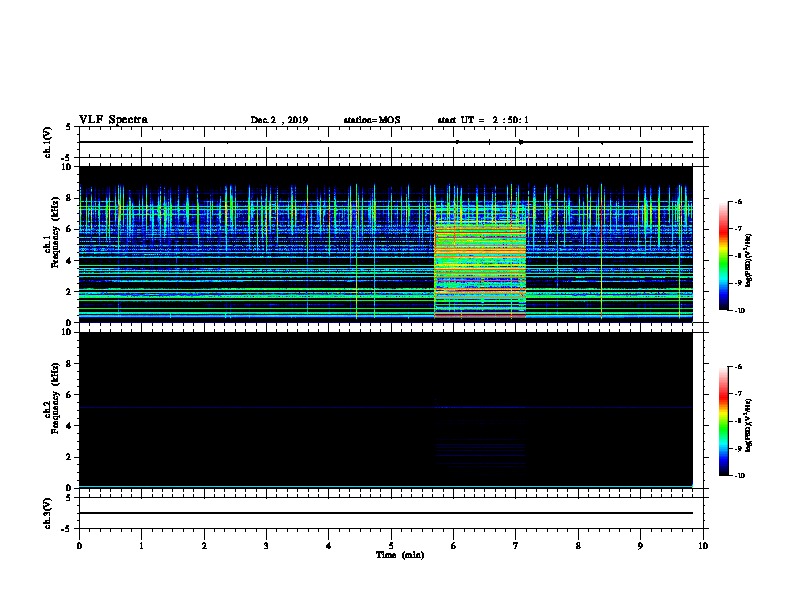The width and height of the screenshot is (792, 612).
Task: Click the '-10' label on lower color scale
Action: point(739,475)
